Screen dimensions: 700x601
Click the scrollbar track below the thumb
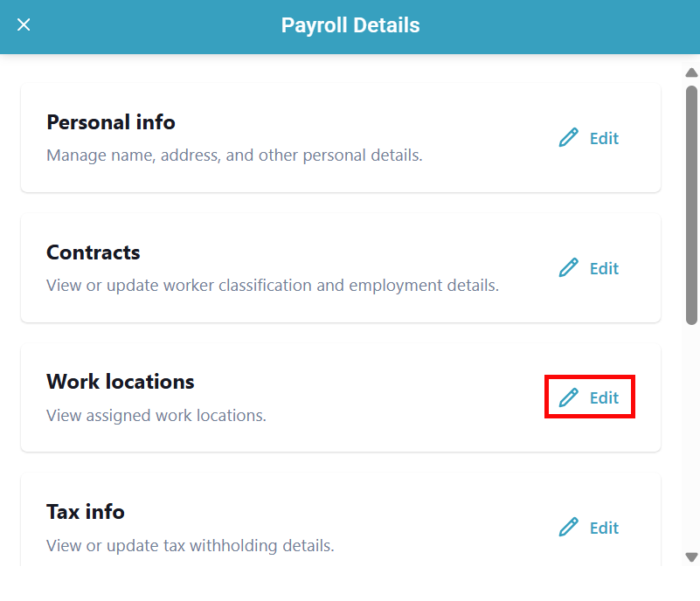pyautogui.click(x=691, y=437)
